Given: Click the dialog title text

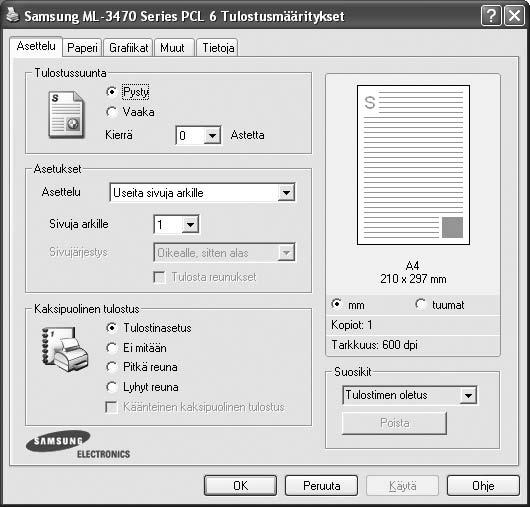Looking at the screenshot, I should tap(184, 16).
